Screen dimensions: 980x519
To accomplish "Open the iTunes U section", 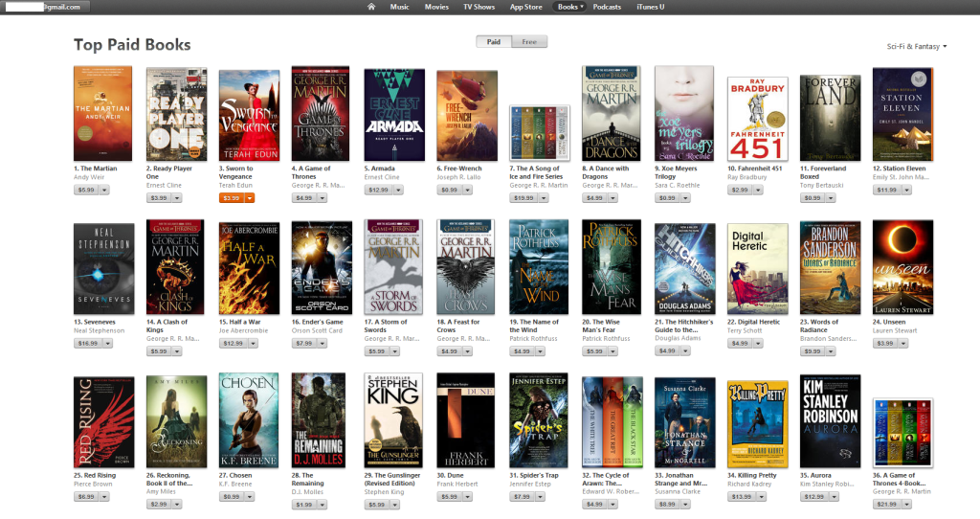I will pos(650,7).
